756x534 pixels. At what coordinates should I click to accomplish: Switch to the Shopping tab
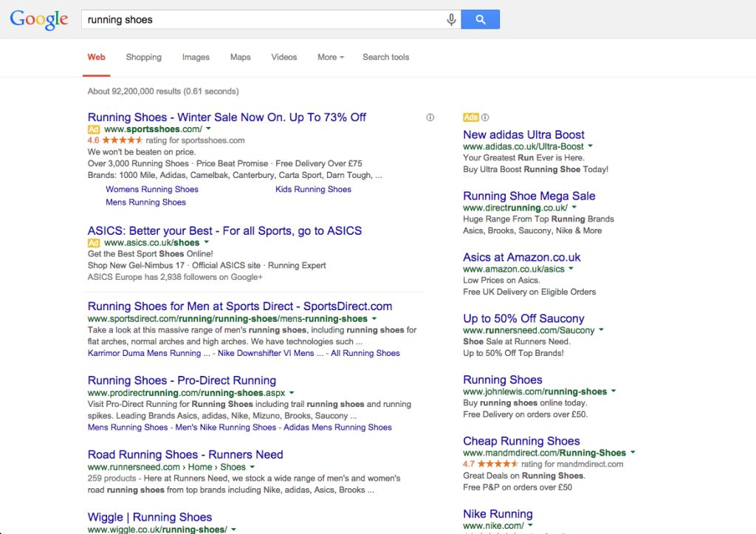click(x=144, y=57)
